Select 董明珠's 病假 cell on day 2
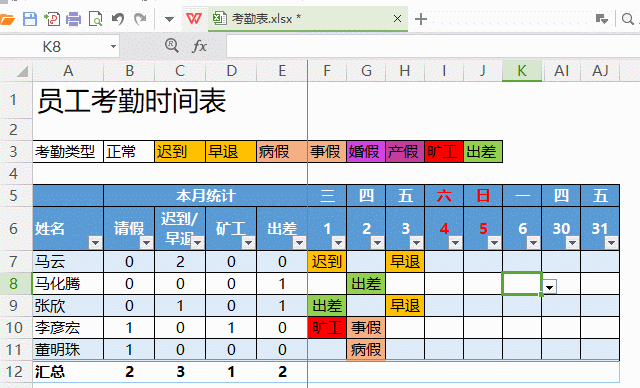 pos(366,350)
